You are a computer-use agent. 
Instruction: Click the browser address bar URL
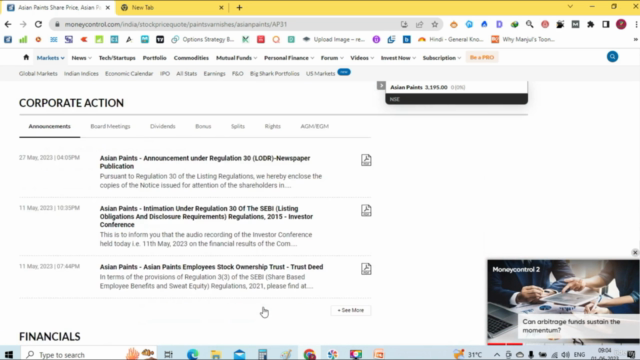[176, 24]
